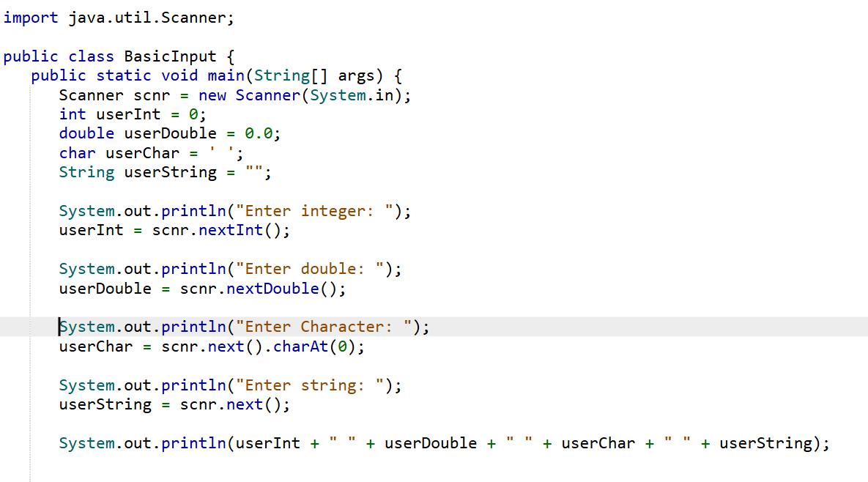Click the import java.util.Scanner statement
This screenshot has height=482, width=868.
pyautogui.click(x=117, y=17)
